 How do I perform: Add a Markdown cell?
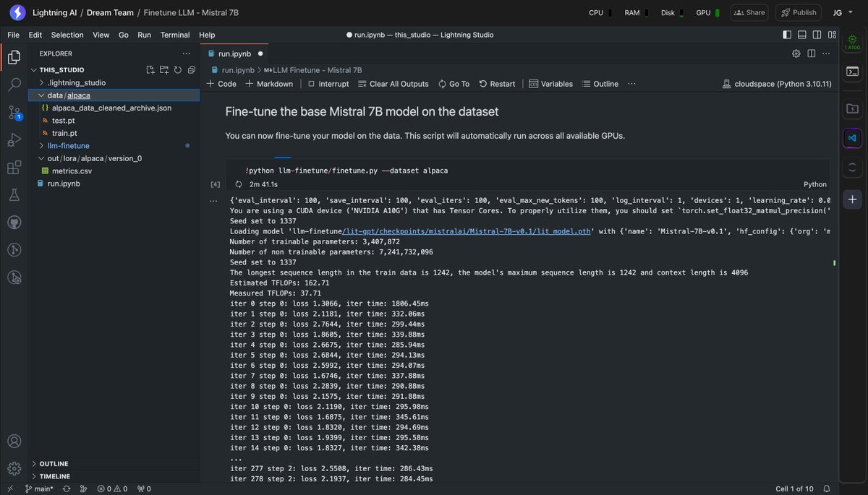click(269, 84)
